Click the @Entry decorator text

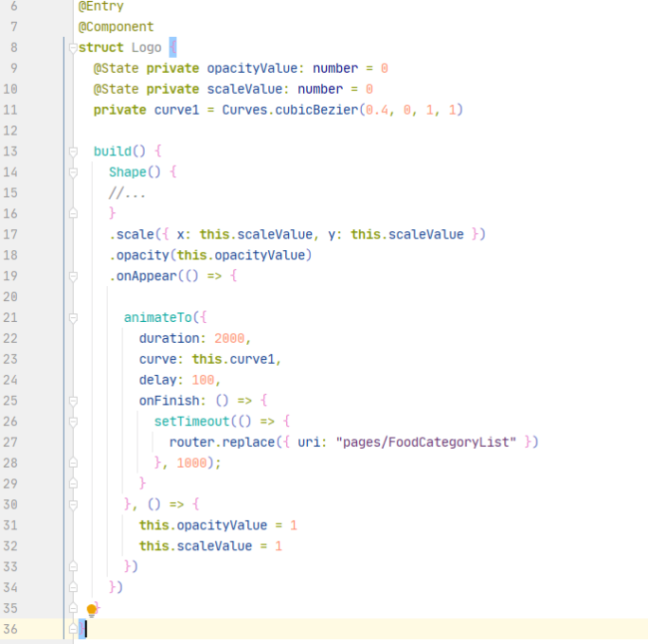(100, 7)
